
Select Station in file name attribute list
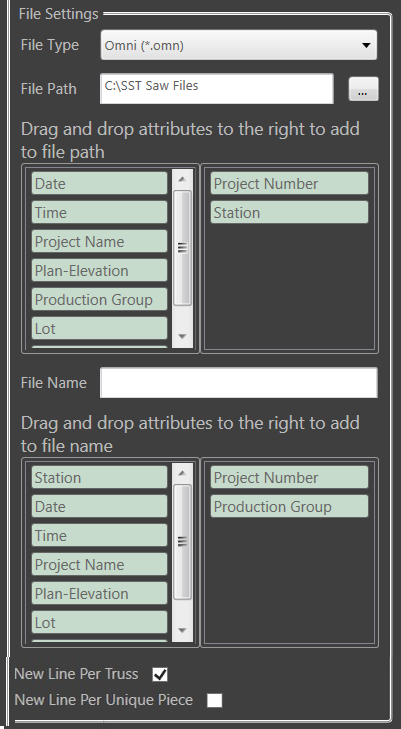click(99, 477)
